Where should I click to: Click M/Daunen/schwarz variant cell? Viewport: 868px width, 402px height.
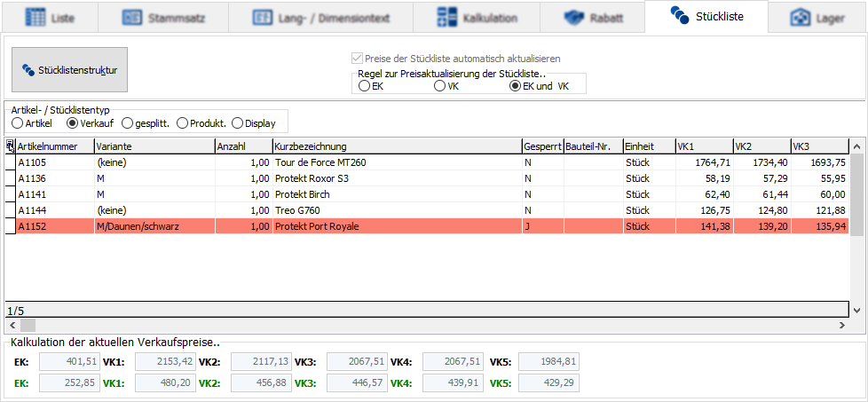pos(154,226)
